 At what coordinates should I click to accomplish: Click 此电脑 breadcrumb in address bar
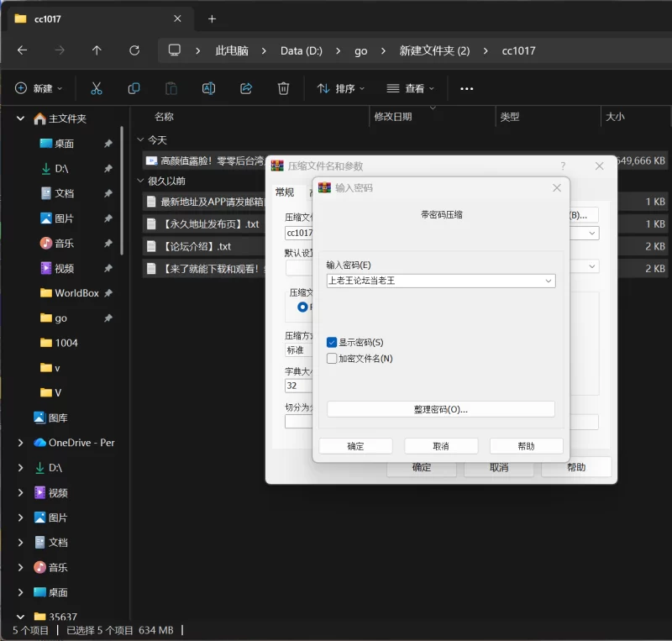click(232, 50)
